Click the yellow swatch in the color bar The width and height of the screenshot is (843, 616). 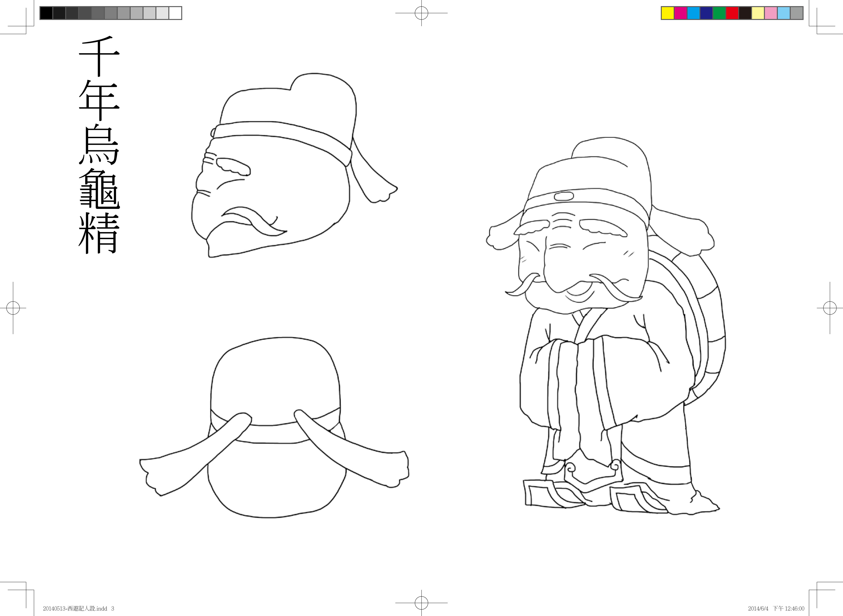point(667,13)
